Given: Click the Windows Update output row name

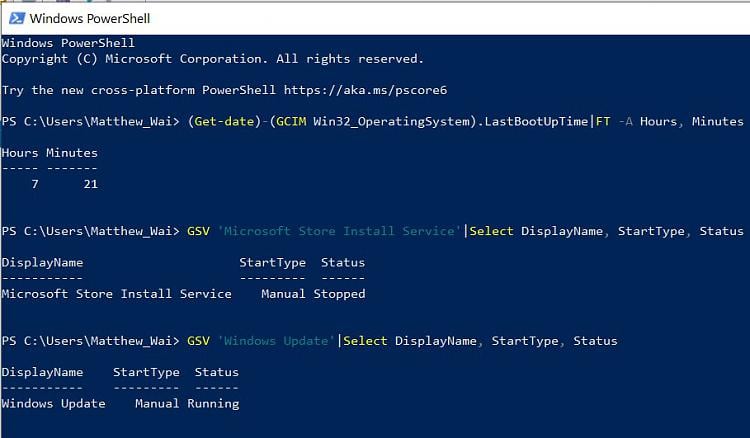Looking at the screenshot, I should point(53,404).
